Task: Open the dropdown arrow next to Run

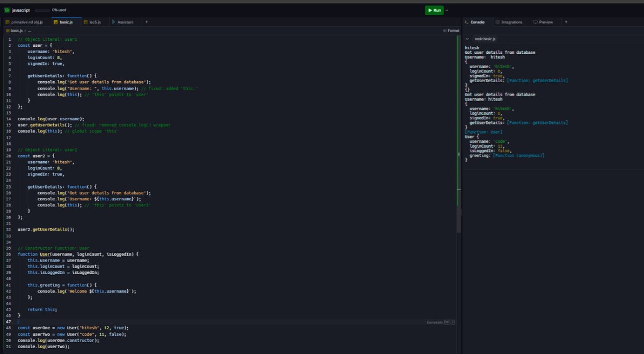Action: 447,10
